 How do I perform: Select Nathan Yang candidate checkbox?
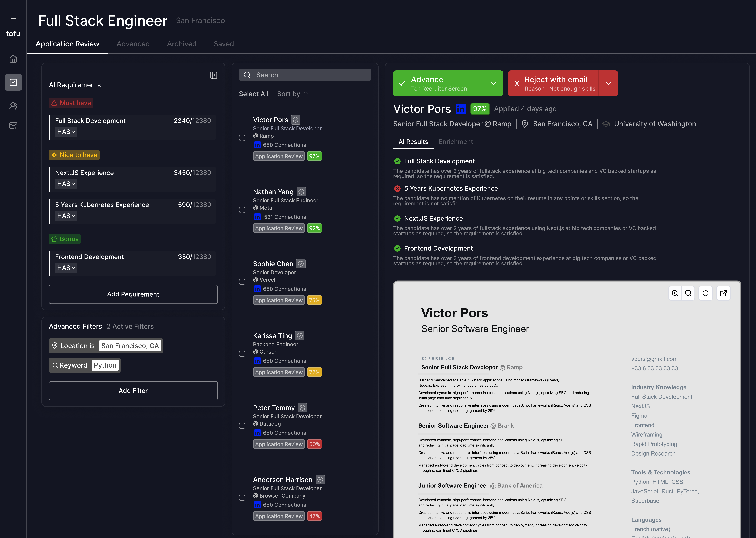[x=242, y=210]
